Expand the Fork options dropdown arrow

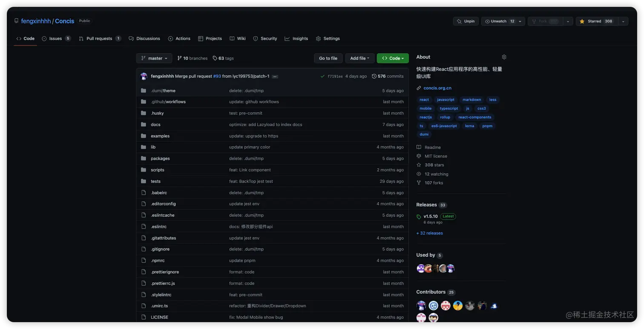pos(568,21)
